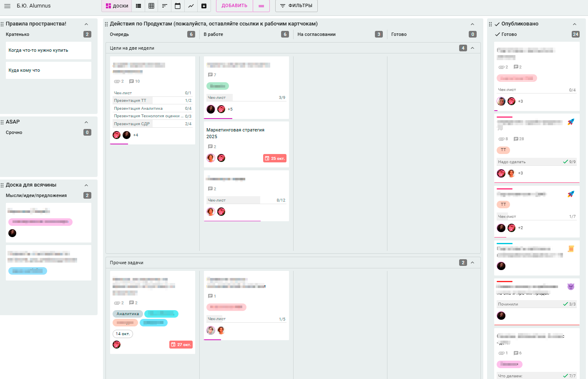Screen dimensions: 588x379
Task: Open the Gantt timeline view icon
Action: [x=164, y=6]
